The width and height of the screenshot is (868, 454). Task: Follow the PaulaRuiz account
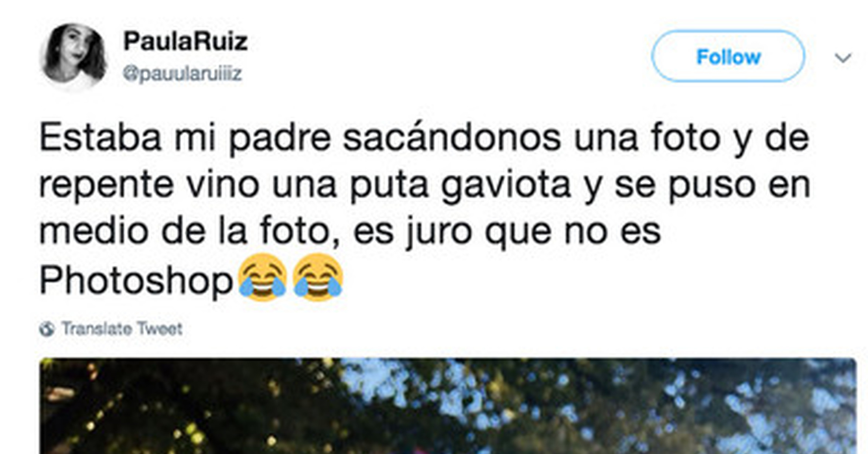point(728,56)
